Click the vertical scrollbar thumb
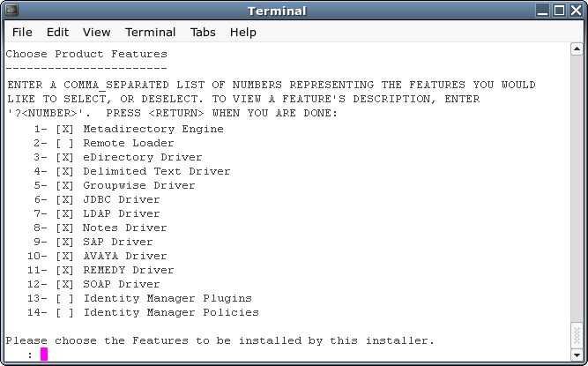 pyautogui.click(x=577, y=335)
